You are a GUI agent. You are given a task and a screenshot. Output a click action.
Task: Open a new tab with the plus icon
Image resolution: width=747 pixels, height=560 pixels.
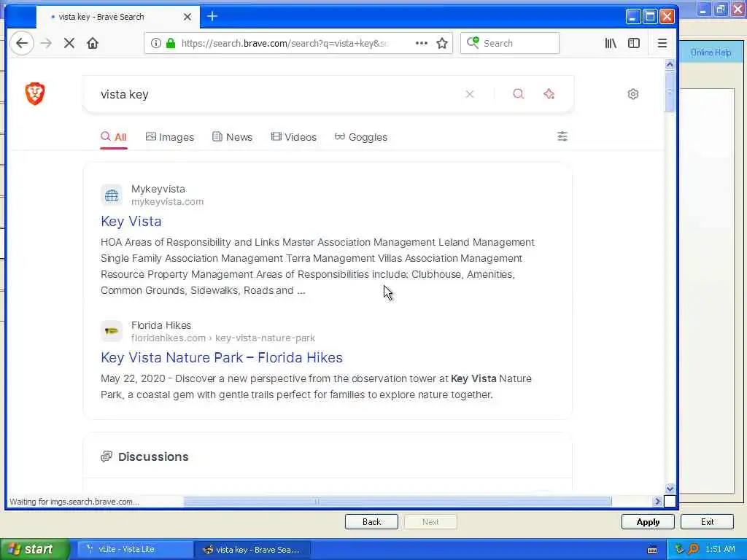212,16
